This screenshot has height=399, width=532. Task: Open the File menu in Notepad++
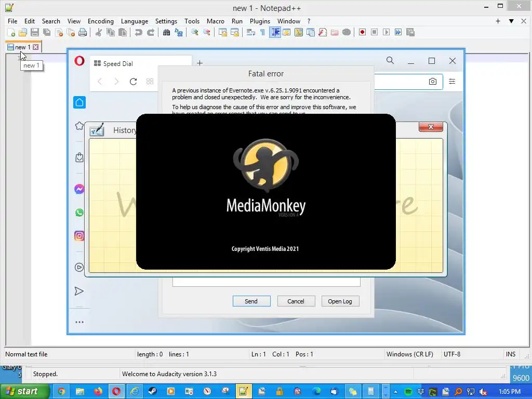point(12,21)
